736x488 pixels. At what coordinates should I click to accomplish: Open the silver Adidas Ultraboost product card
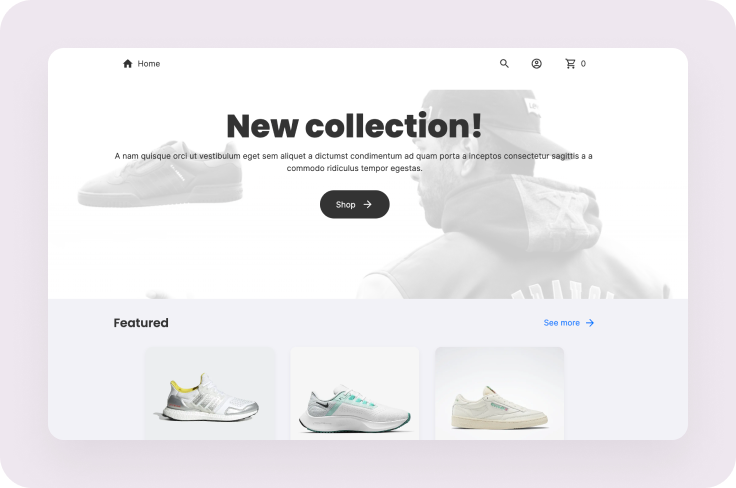tap(210, 393)
